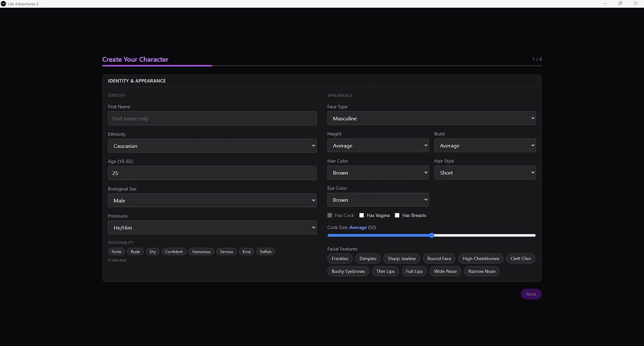Toggle the Thin Lips feature

[x=385, y=271]
